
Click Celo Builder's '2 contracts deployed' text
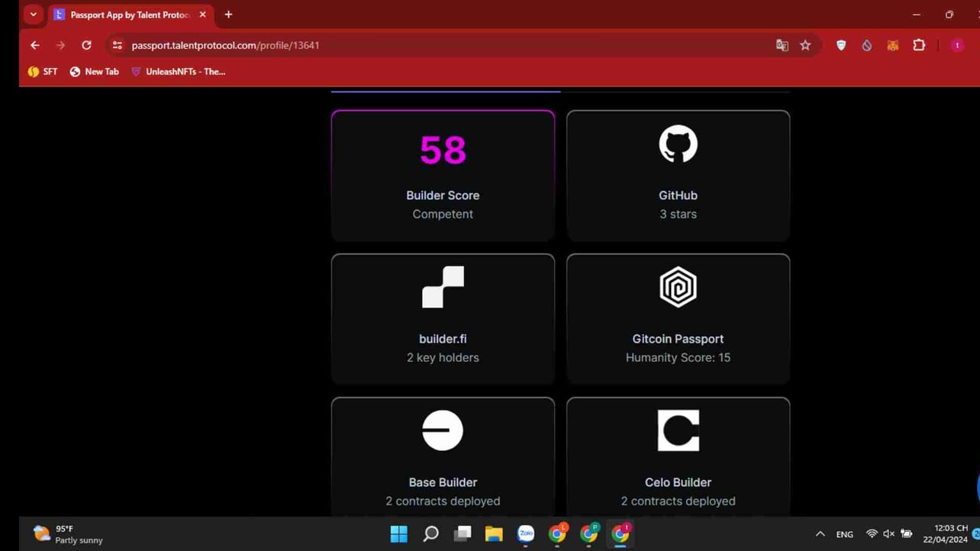[678, 501]
